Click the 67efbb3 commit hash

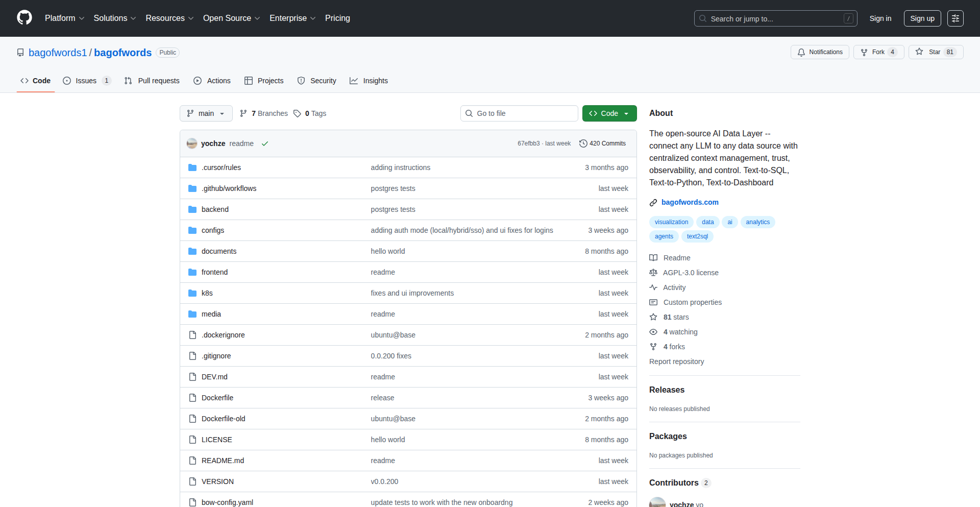528,143
